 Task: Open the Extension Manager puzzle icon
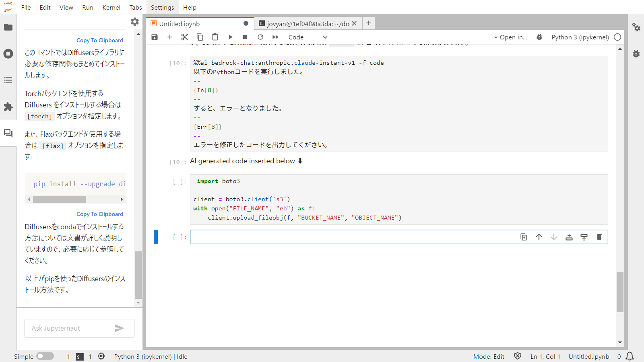pos(8,107)
